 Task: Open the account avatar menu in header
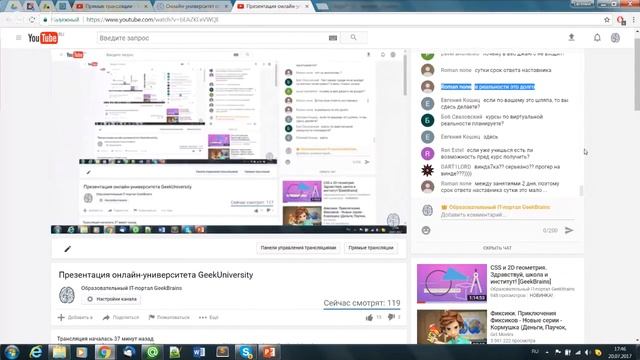point(616,38)
